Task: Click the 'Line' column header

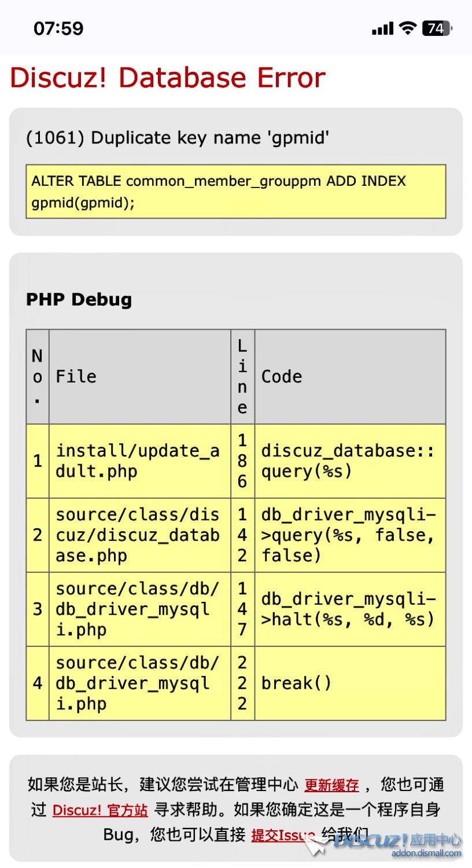Action: point(243,377)
